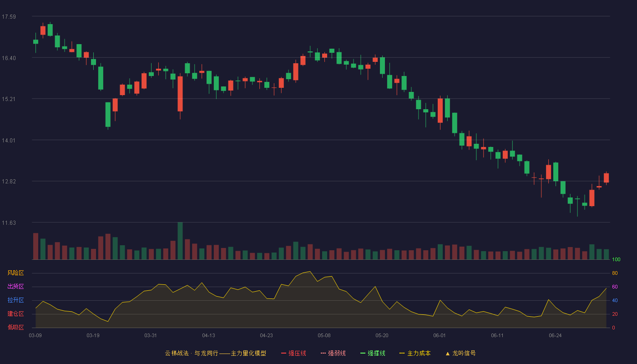Click the 04-13 date label
This screenshot has height=364, width=637.
click(208, 335)
